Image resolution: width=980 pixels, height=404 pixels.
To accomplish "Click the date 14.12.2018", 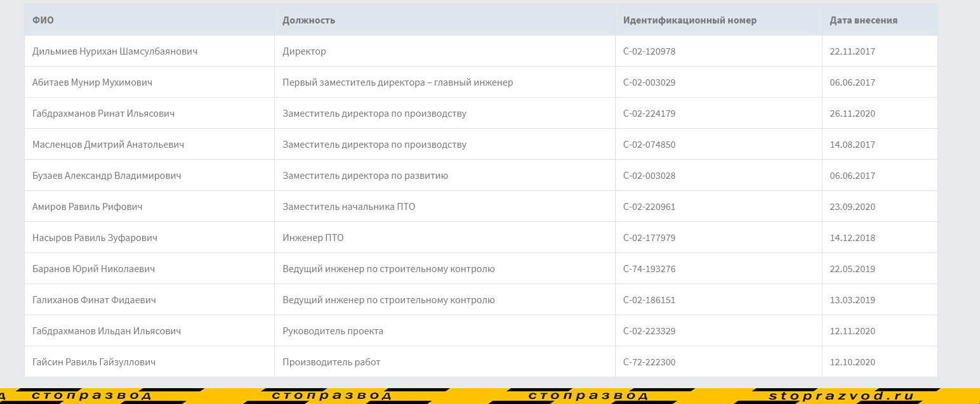I will pos(852,238).
